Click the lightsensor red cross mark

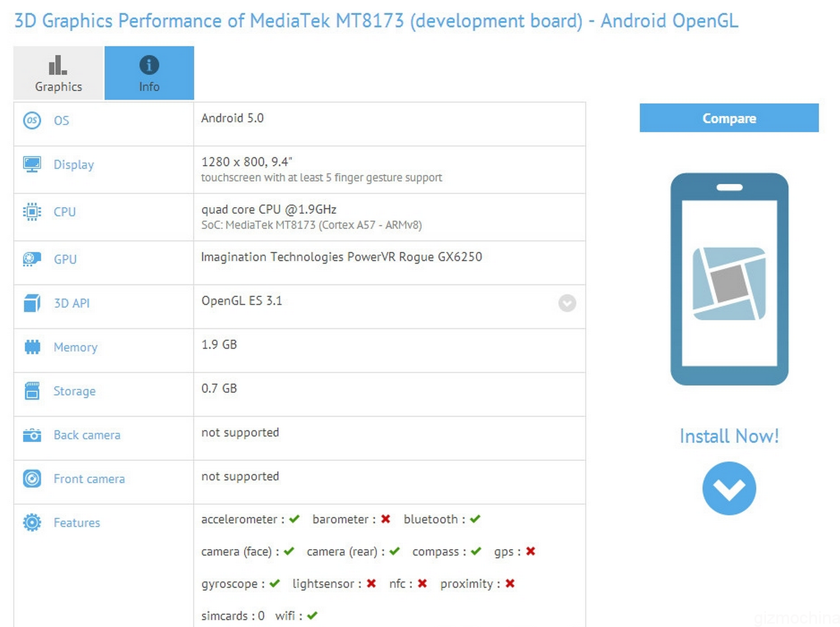371,584
